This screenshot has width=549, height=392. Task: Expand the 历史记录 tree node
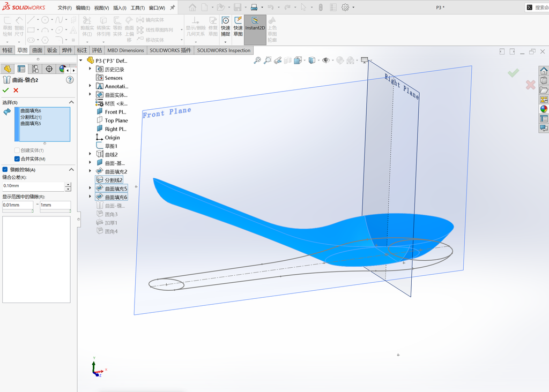tap(90, 69)
